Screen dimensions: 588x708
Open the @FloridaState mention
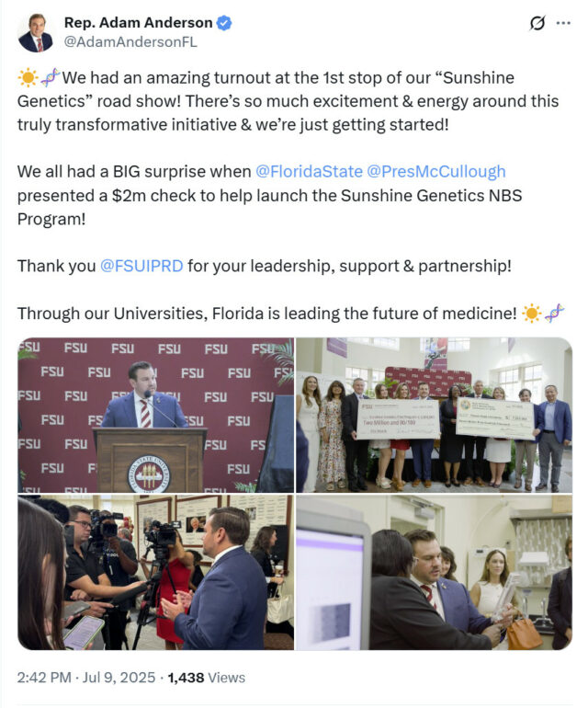(309, 172)
